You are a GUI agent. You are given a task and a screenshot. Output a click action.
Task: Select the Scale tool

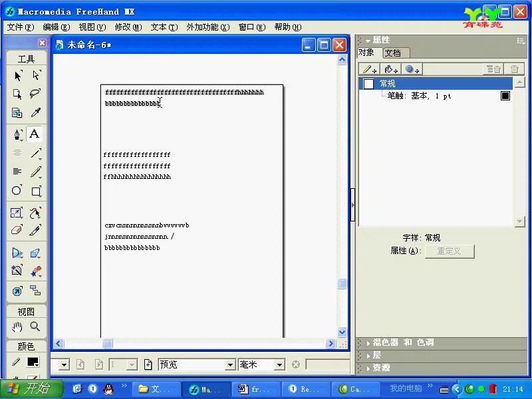(17, 213)
